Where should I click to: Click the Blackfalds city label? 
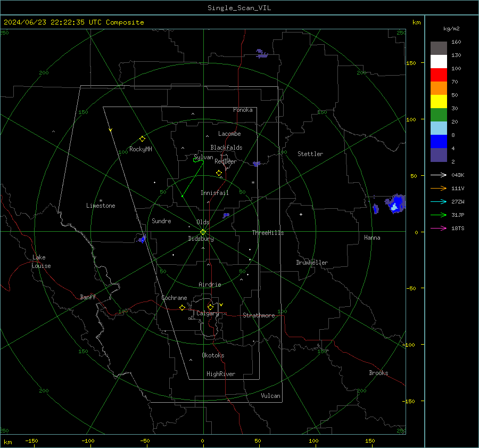pos(226,148)
